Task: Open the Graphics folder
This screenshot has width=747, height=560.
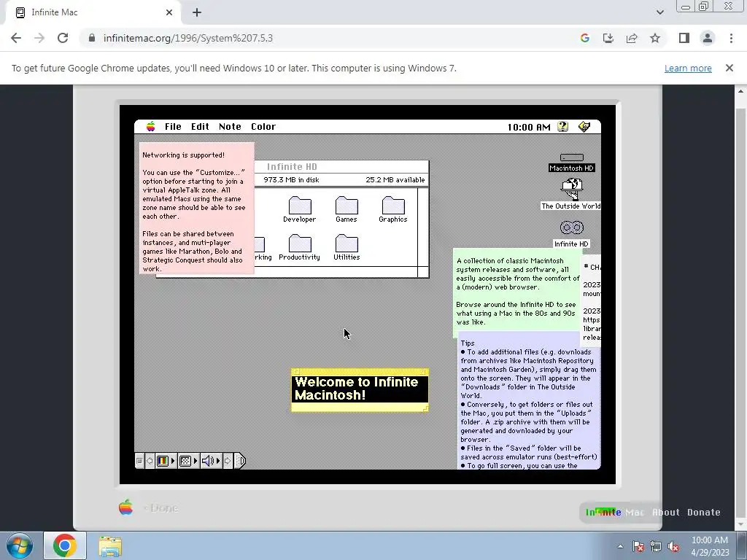Action: 393,205
